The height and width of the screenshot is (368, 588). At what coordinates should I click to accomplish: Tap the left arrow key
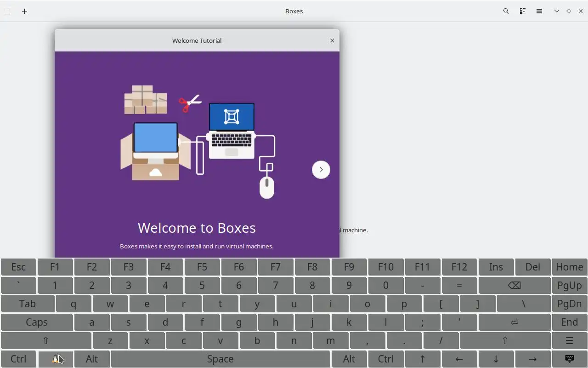(459, 359)
